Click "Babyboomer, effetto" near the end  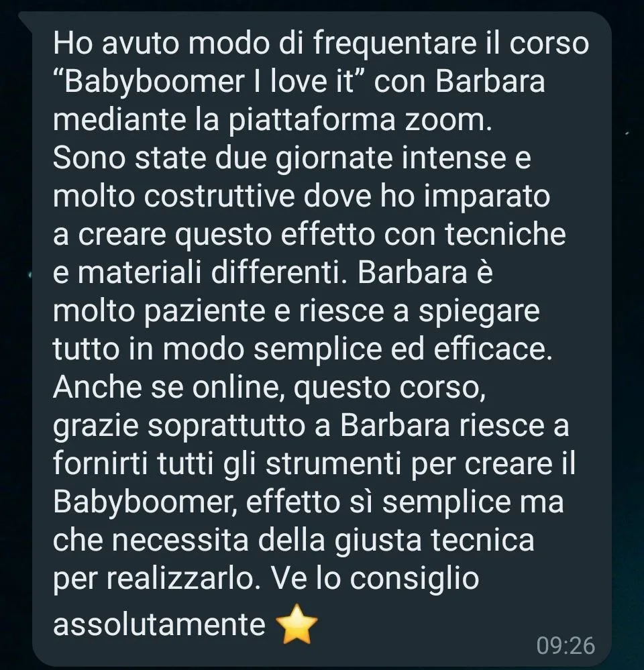(197, 502)
